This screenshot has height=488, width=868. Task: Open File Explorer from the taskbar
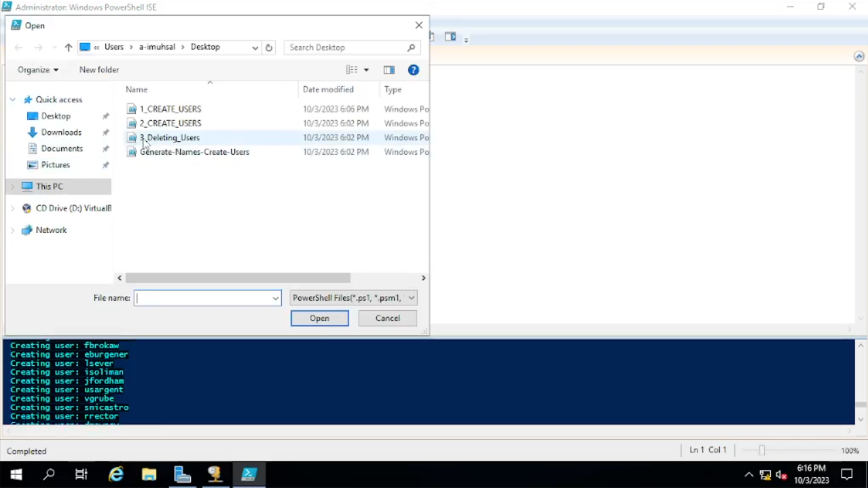point(149,474)
